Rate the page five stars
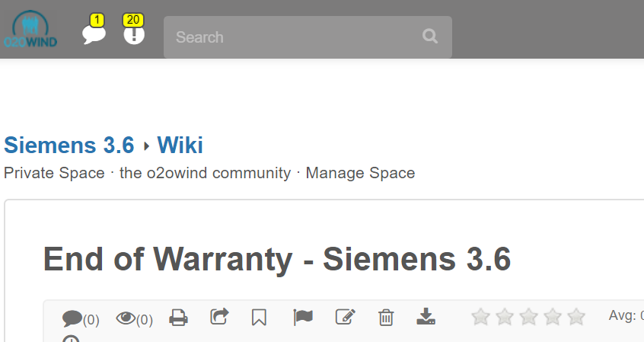 [x=576, y=317]
